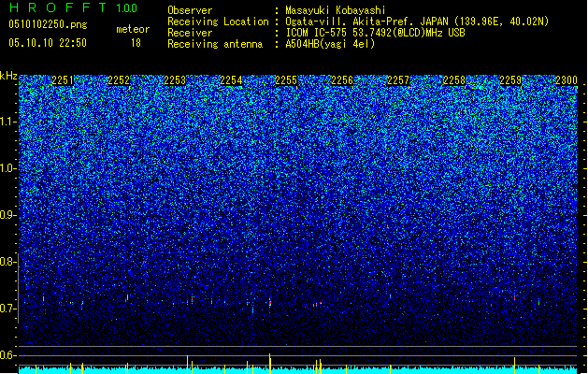
Task: Click the 2258 time marker
Action: click(454, 80)
